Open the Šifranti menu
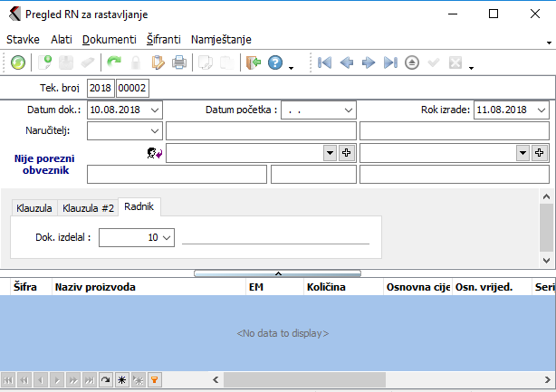This screenshot has width=556, height=392. click(x=163, y=40)
